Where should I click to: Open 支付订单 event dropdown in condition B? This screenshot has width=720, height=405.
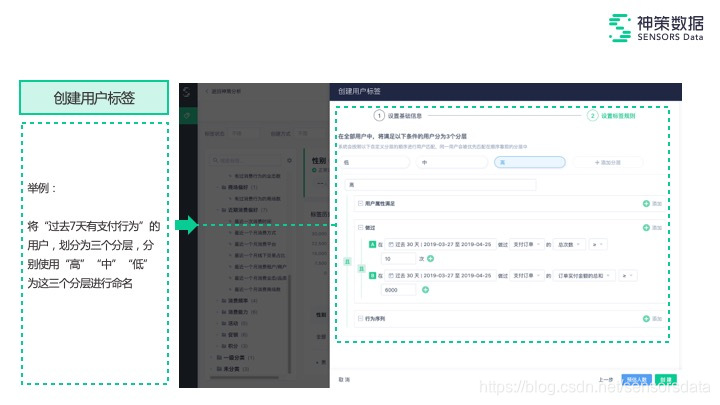[527, 276]
